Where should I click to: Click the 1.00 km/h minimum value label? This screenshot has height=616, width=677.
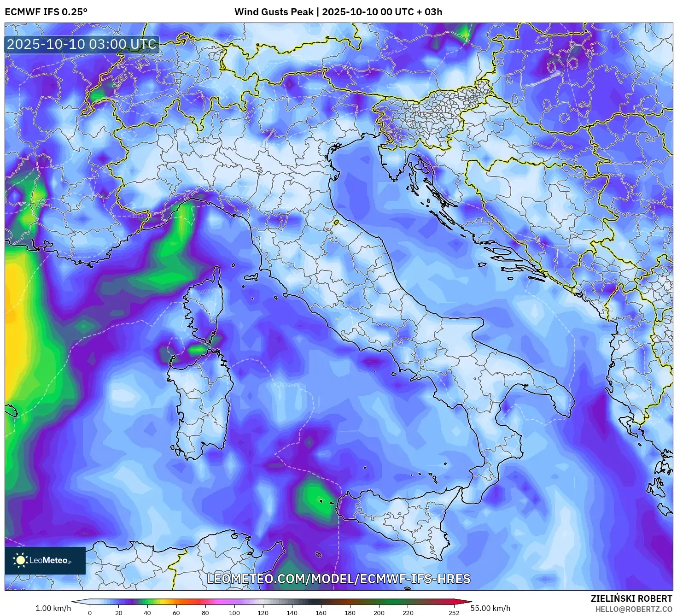53,608
